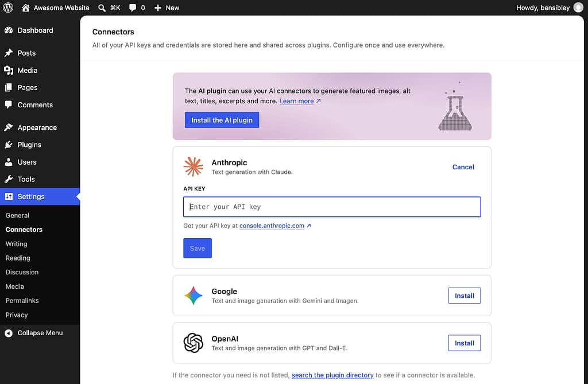
Task: Open the Permalinks settings submenu
Action: (x=22, y=301)
